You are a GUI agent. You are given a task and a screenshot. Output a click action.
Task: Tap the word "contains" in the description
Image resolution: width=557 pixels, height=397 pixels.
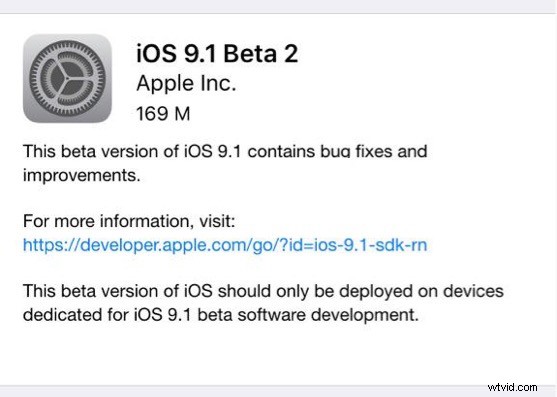point(281,152)
